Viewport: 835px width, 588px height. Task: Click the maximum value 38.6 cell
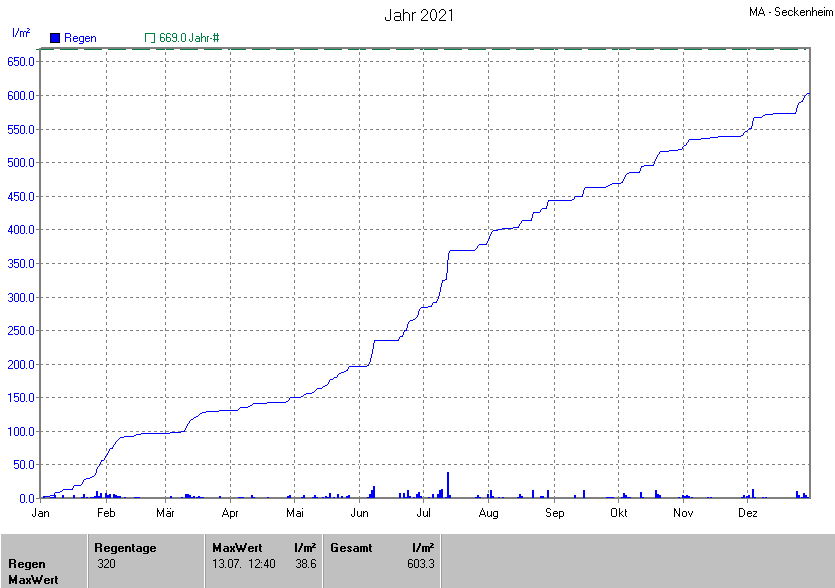click(306, 564)
